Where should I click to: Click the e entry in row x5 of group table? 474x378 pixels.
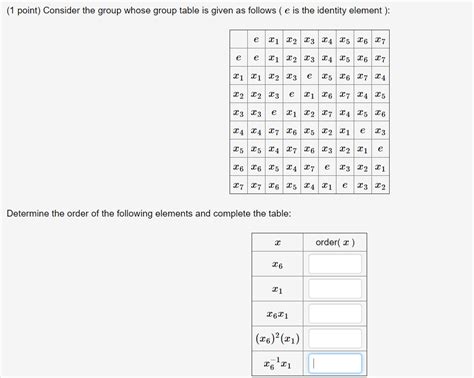(x=380, y=149)
